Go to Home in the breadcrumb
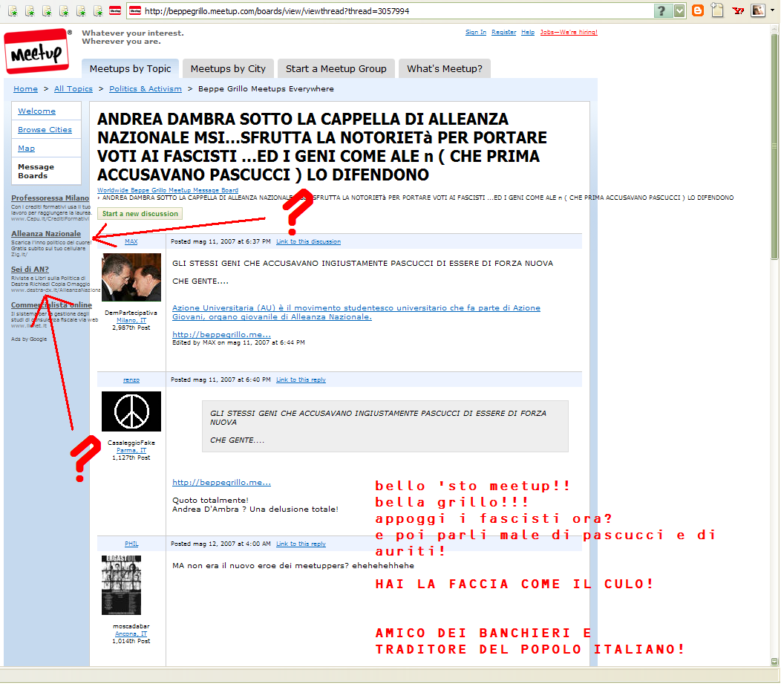 25,88
